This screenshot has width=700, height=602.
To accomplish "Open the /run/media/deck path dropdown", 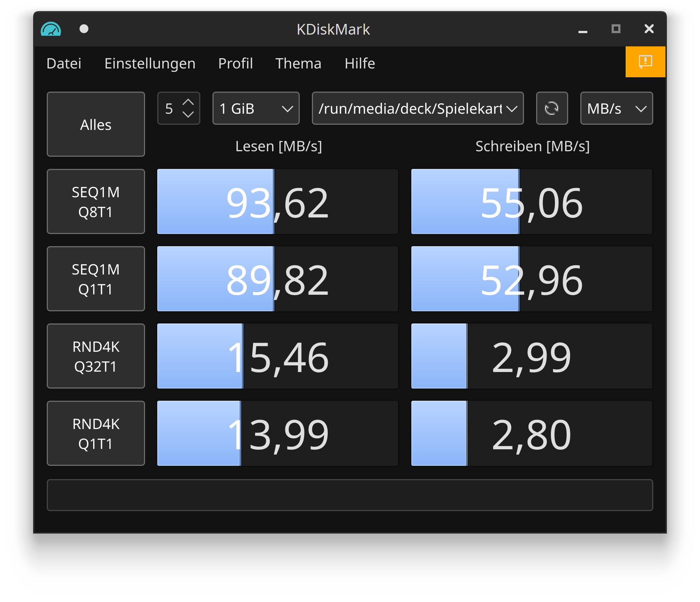I will click(418, 108).
